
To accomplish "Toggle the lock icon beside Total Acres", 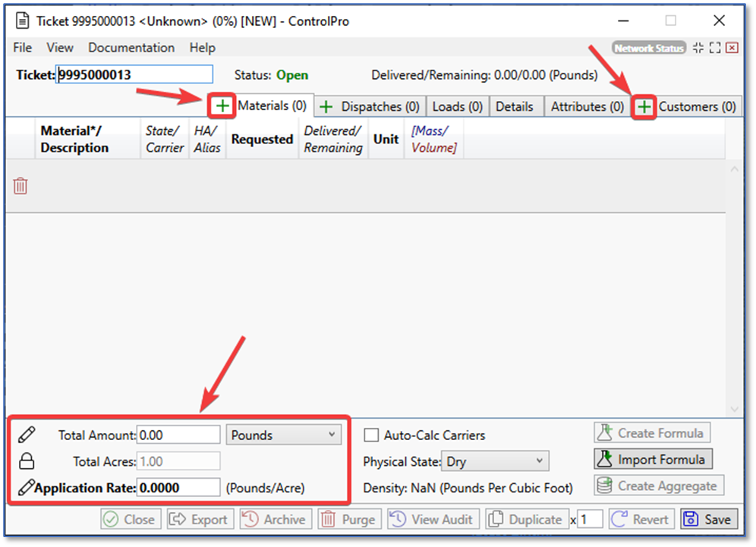I will (27, 461).
